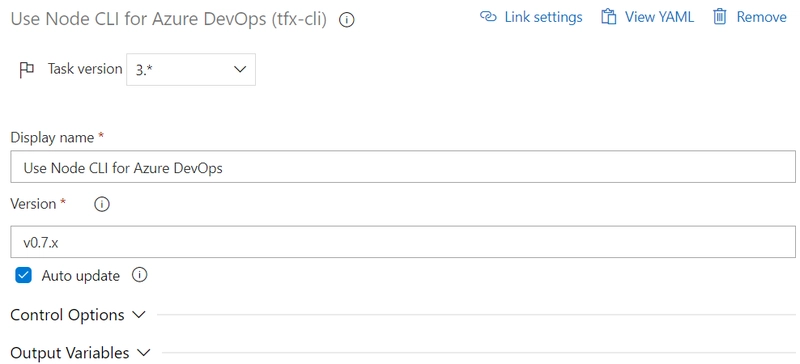Open Link settings

coord(531,17)
